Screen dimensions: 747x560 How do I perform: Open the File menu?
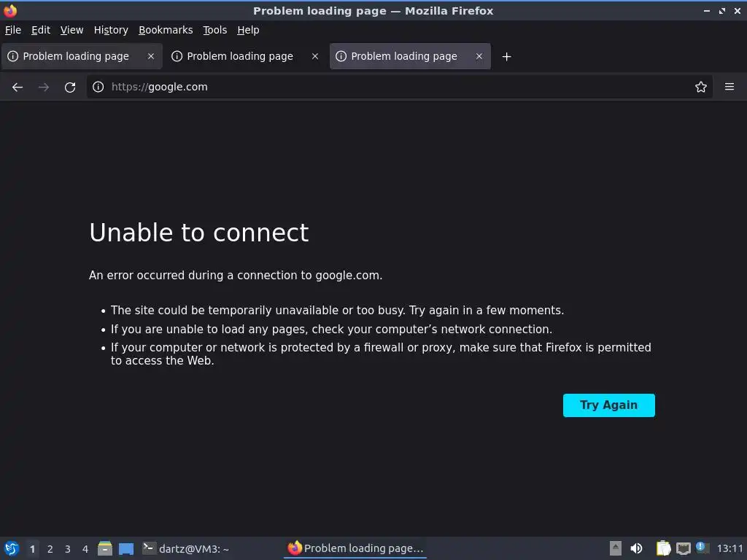(x=13, y=30)
